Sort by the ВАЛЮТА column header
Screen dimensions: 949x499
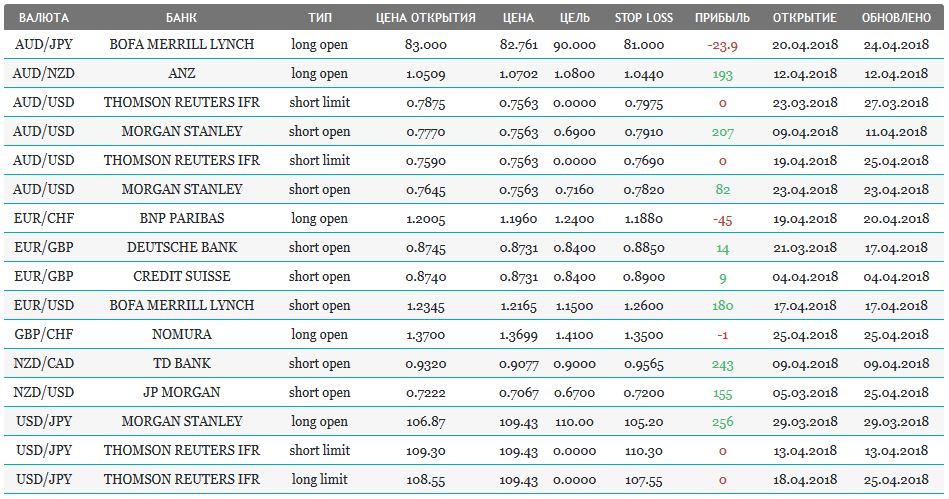click(x=44, y=18)
